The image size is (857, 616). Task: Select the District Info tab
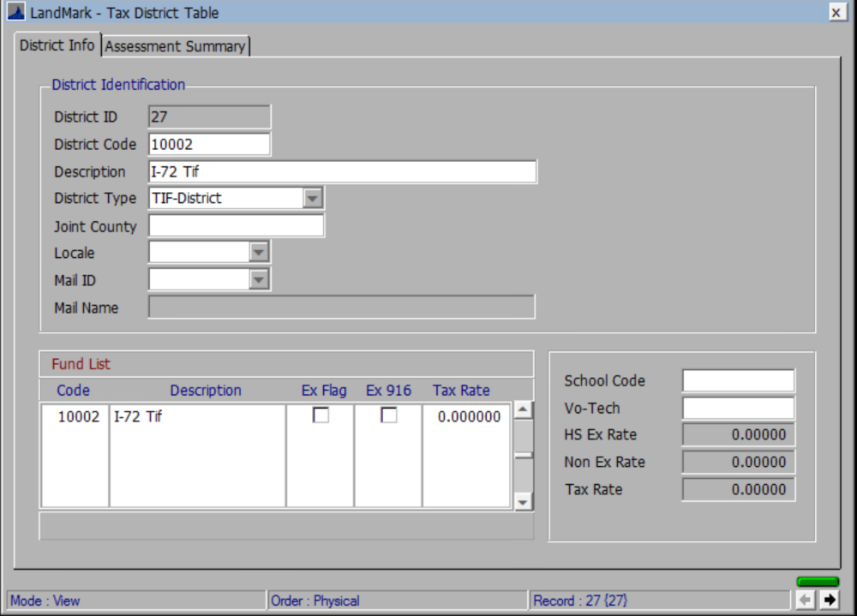pyautogui.click(x=57, y=45)
